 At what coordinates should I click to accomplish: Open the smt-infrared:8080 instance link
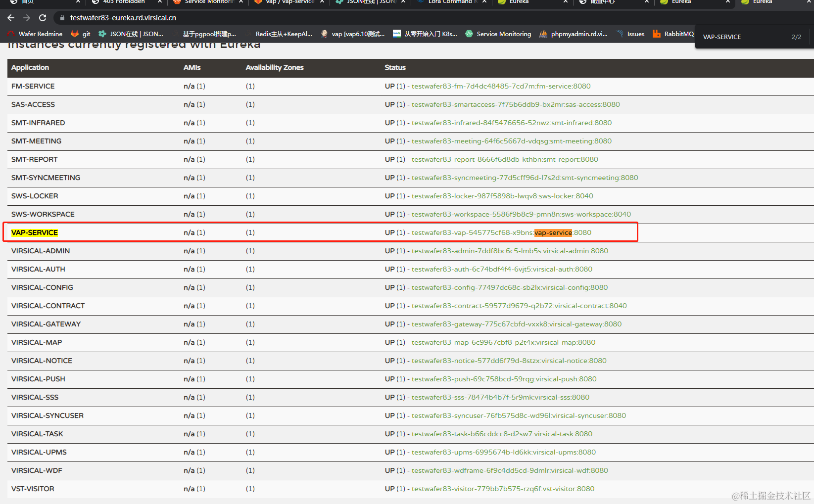512,123
